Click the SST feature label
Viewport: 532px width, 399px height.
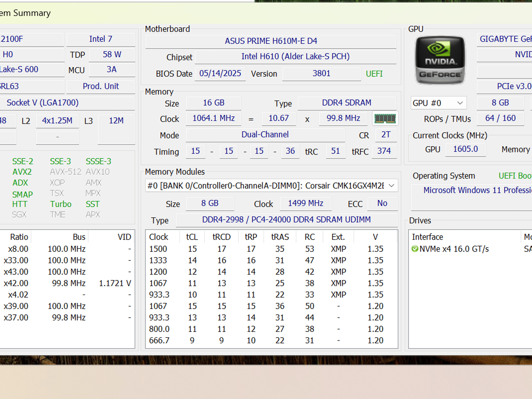(x=93, y=204)
